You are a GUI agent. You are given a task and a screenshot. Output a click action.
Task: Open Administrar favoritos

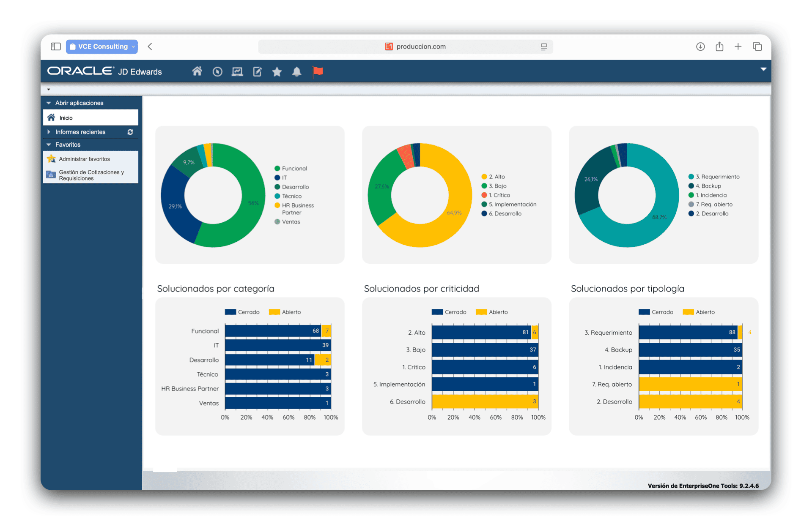tap(84, 159)
